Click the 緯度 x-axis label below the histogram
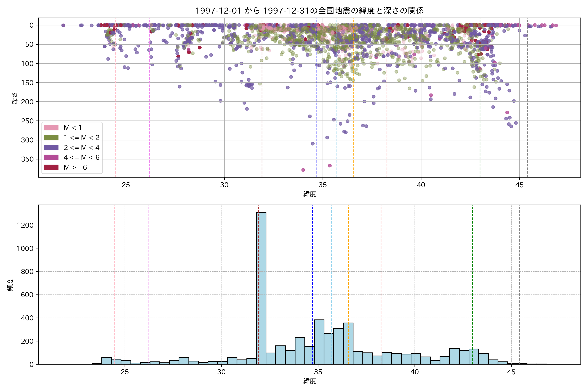Viewport: 588px width, 392px height. 310,381
